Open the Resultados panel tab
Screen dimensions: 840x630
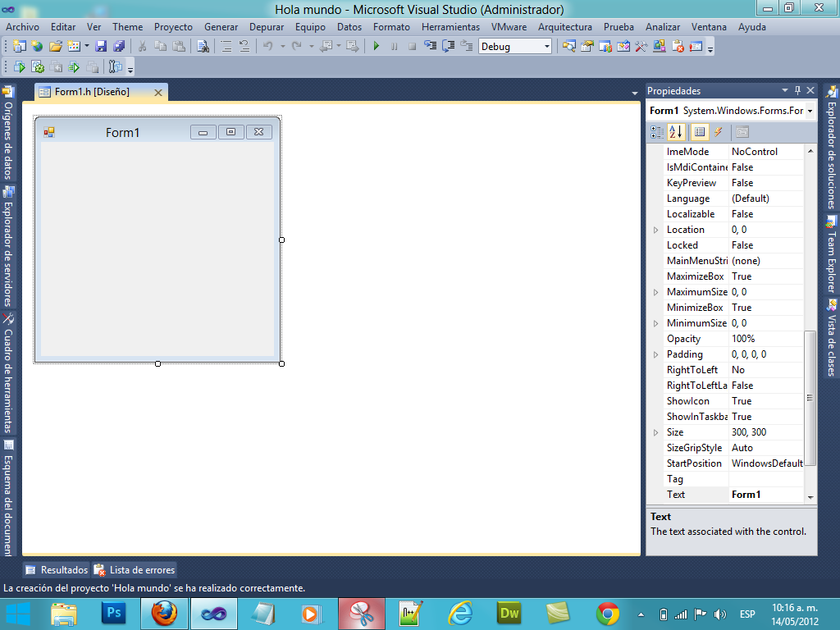[57, 570]
